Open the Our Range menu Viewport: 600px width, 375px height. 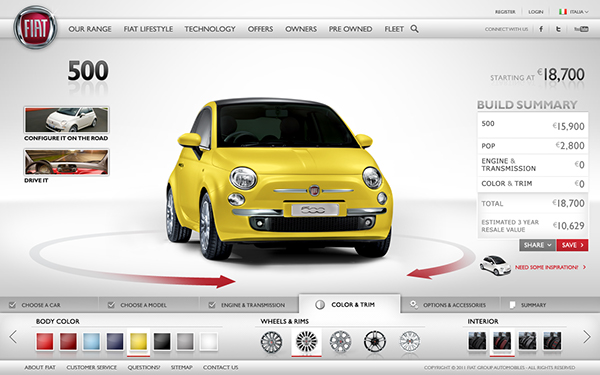click(x=90, y=29)
